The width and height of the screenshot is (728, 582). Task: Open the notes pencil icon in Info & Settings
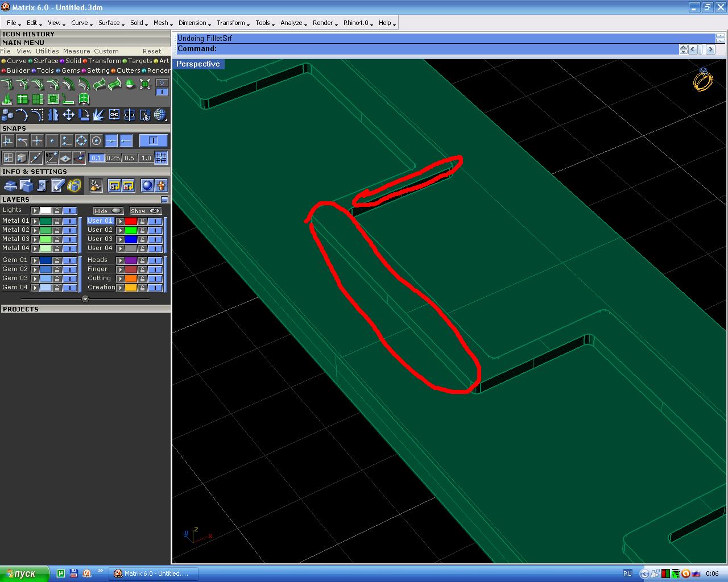click(x=57, y=185)
